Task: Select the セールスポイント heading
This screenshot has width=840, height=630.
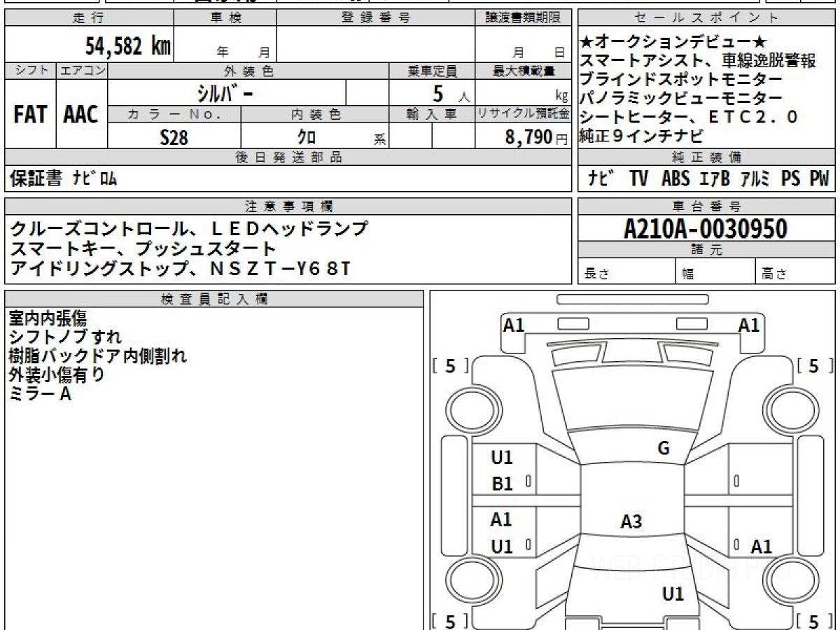Action: [706, 18]
